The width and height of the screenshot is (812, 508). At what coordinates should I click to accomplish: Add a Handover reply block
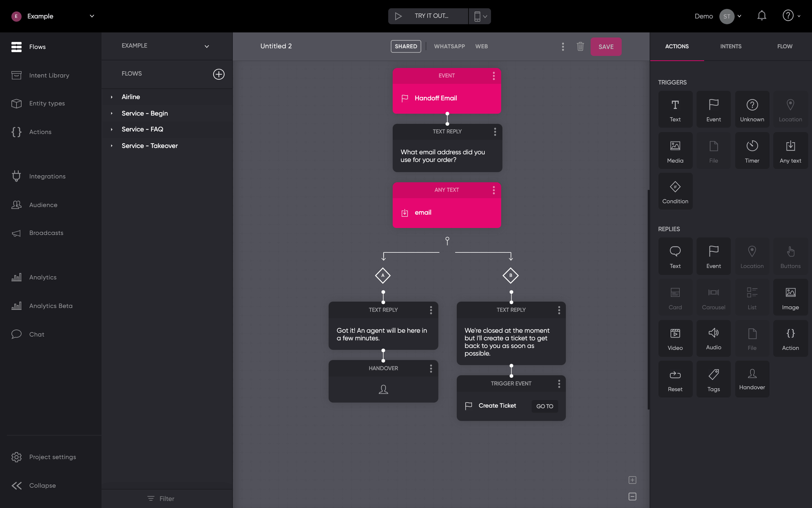click(752, 379)
